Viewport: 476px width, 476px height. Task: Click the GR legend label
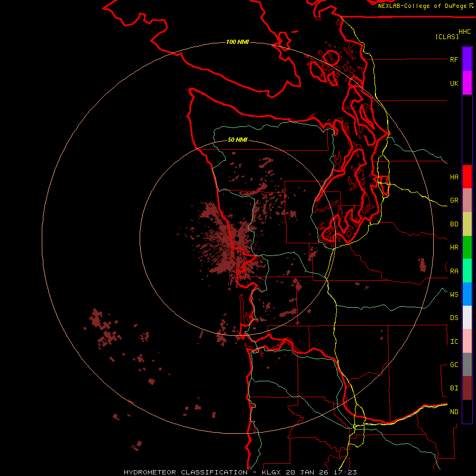point(454,200)
